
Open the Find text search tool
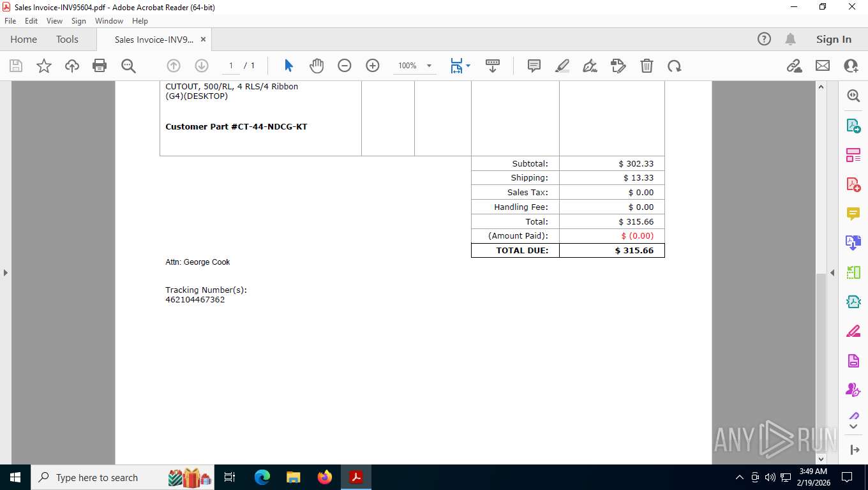[x=128, y=66]
